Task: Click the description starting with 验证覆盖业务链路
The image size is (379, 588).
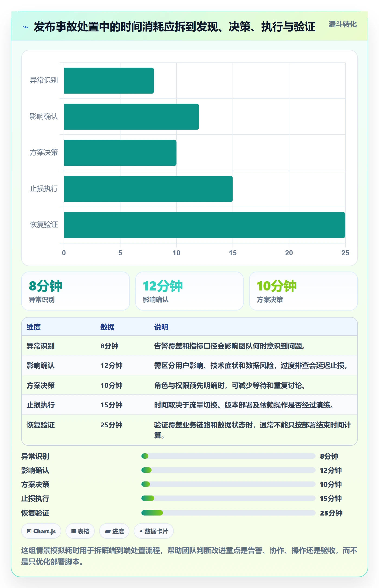Action: tap(253, 430)
